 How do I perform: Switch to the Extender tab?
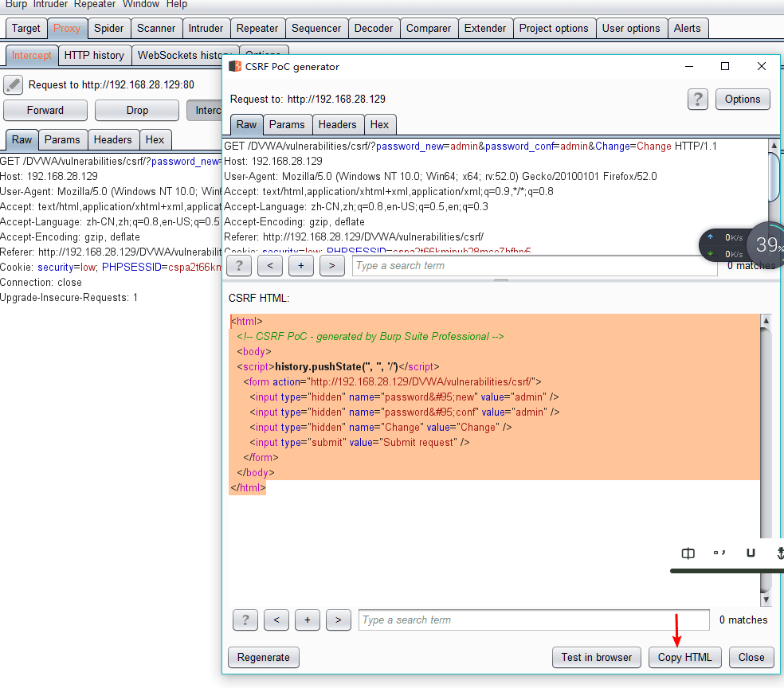[x=485, y=29]
